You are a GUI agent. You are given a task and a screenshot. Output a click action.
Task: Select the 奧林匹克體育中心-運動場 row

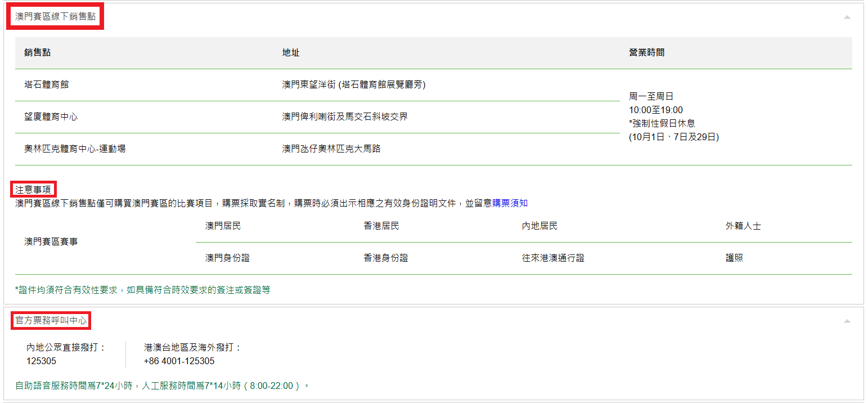(75, 149)
